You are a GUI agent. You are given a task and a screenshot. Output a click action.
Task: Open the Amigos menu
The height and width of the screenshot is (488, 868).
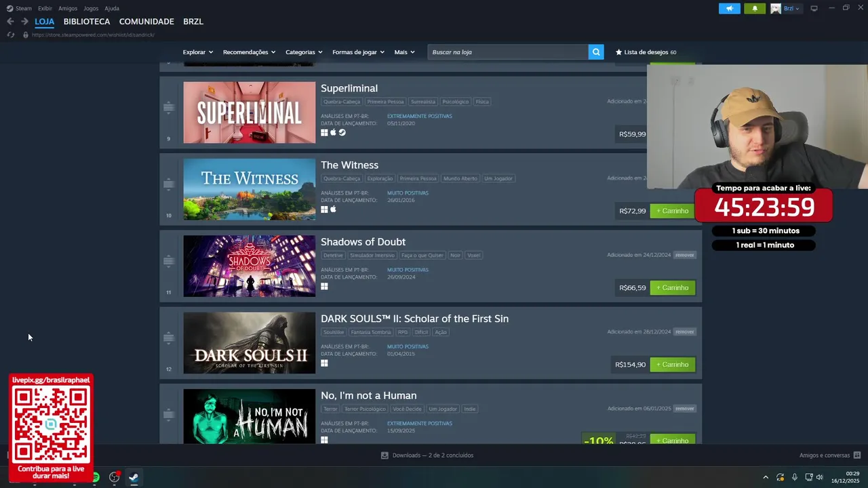(x=68, y=8)
